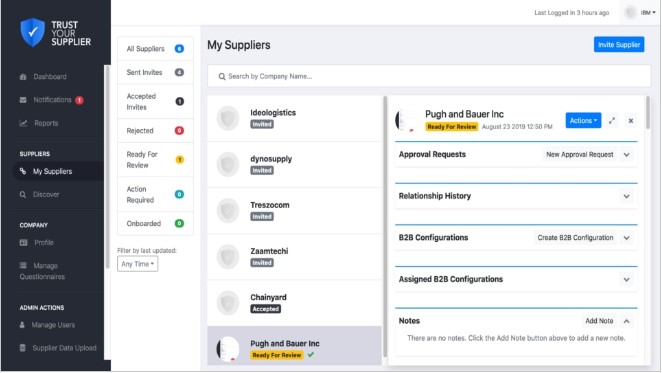Click the Manage Users person icon
The image size is (662, 373).
pyautogui.click(x=22, y=325)
